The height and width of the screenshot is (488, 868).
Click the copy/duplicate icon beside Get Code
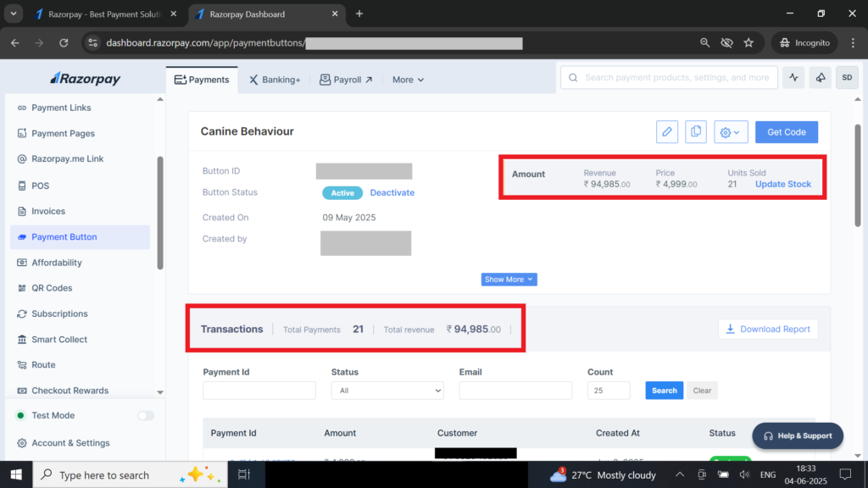click(x=696, y=132)
